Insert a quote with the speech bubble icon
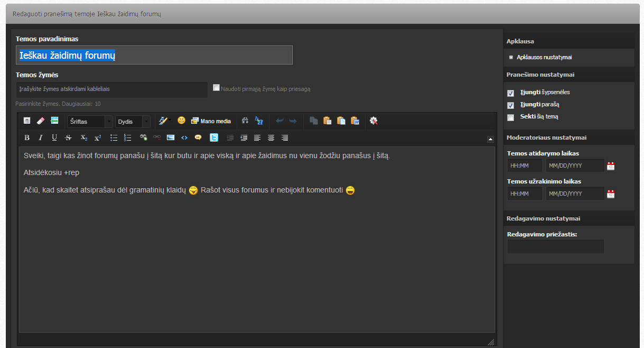644x348 pixels. pyautogui.click(x=198, y=138)
